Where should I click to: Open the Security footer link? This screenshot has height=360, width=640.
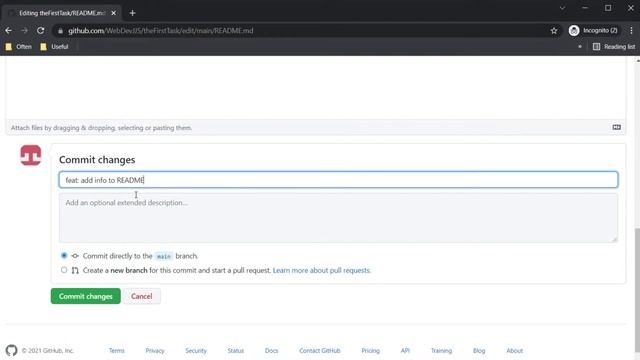196,351
